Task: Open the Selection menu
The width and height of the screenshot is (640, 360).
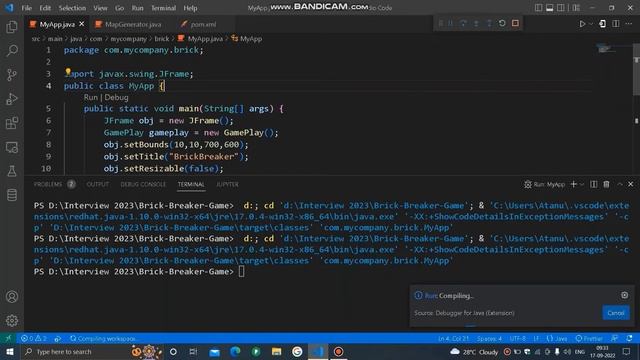Action: [72, 8]
